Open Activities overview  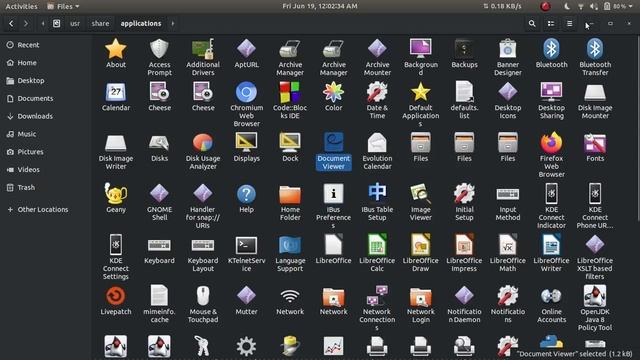[21, 6]
